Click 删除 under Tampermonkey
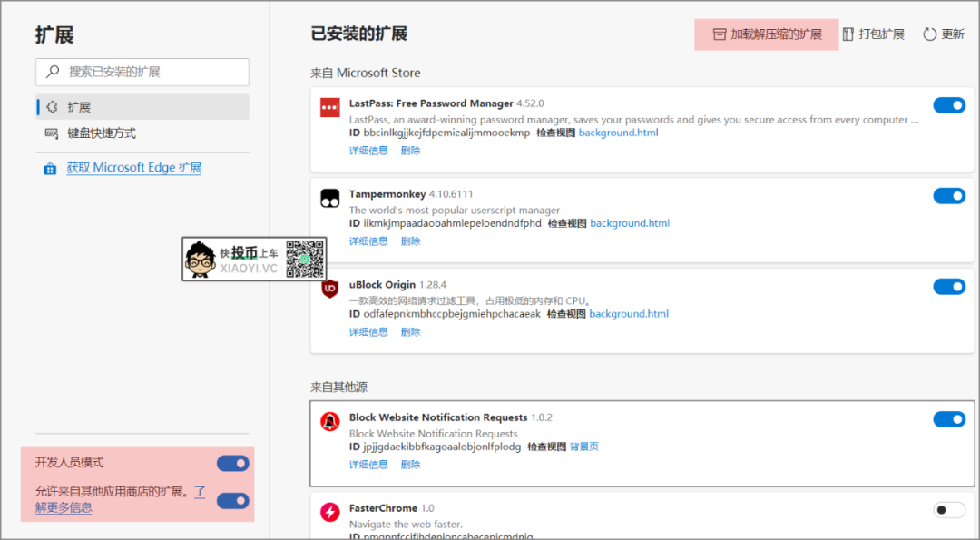 [410, 241]
